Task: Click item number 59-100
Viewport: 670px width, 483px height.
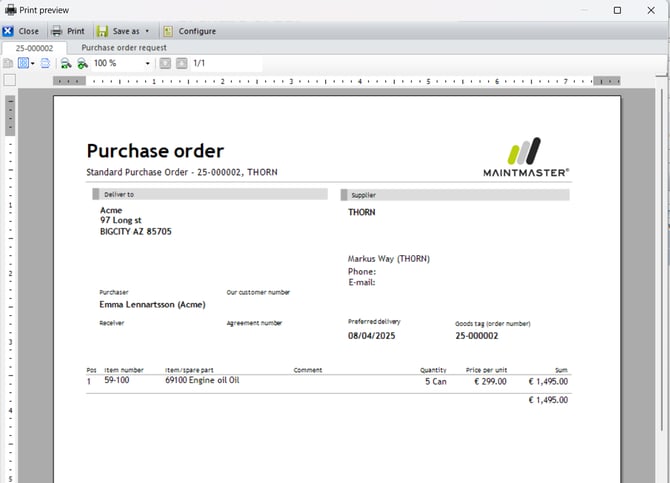Action: coord(117,380)
